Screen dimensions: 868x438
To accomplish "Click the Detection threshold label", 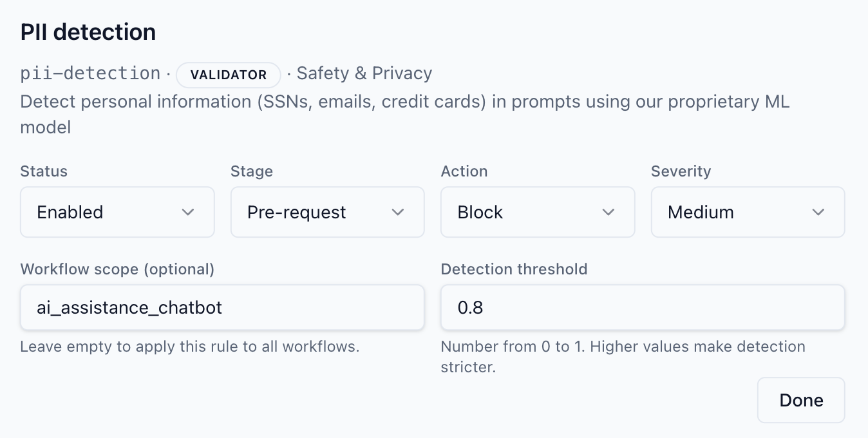I will pyautogui.click(x=514, y=269).
